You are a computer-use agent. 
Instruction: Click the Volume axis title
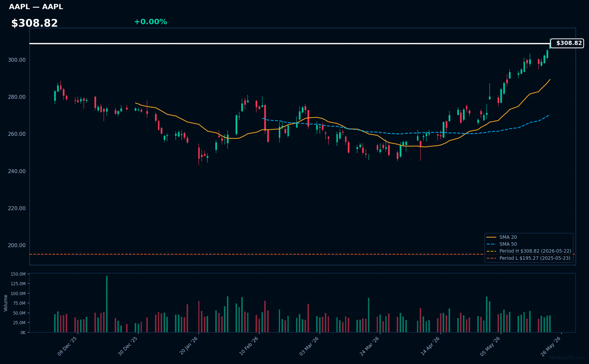pos(6,303)
